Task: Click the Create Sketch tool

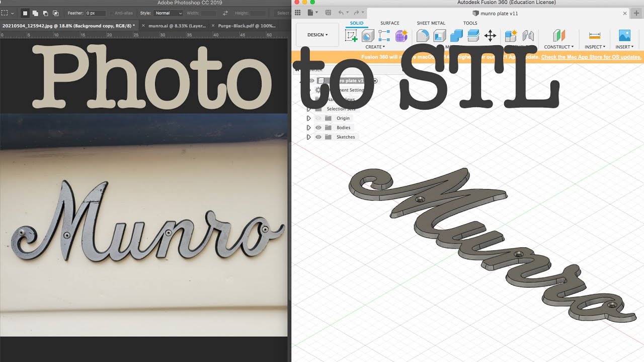Action: [x=351, y=36]
